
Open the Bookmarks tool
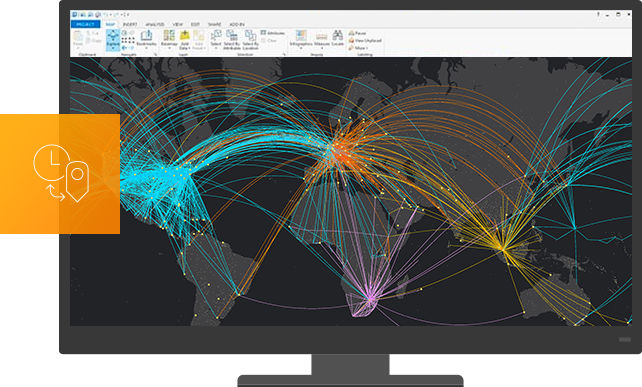(x=146, y=39)
